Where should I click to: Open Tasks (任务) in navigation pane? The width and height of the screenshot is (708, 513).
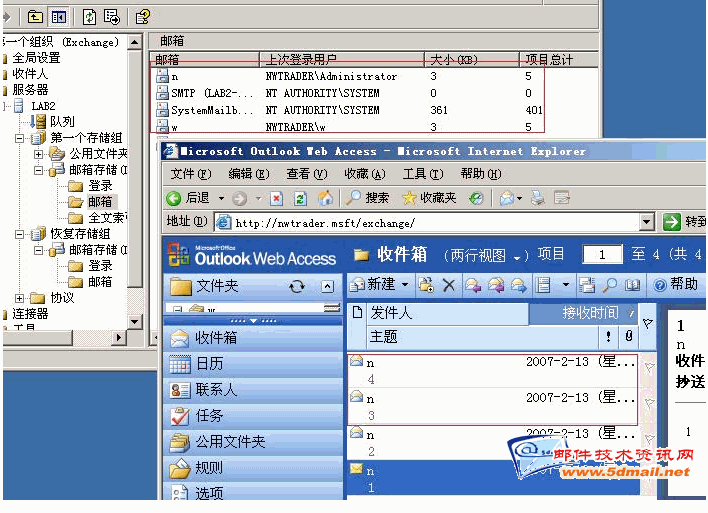click(209, 416)
